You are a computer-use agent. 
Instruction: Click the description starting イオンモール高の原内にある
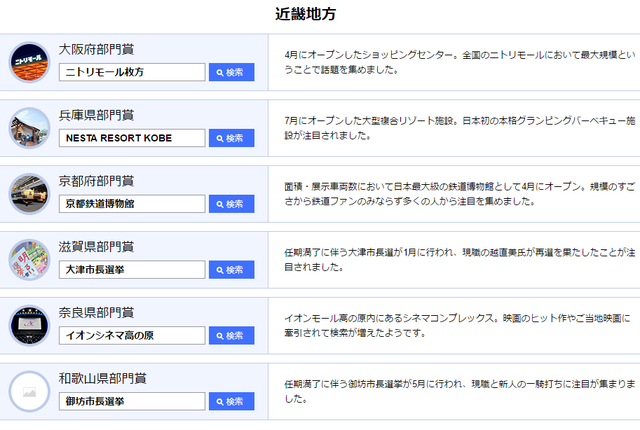tap(457, 326)
